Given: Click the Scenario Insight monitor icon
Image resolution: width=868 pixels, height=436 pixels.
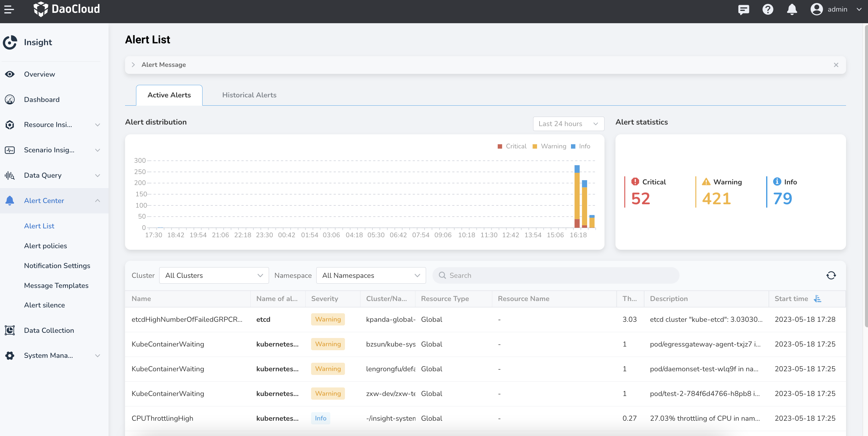Looking at the screenshot, I should pos(10,150).
